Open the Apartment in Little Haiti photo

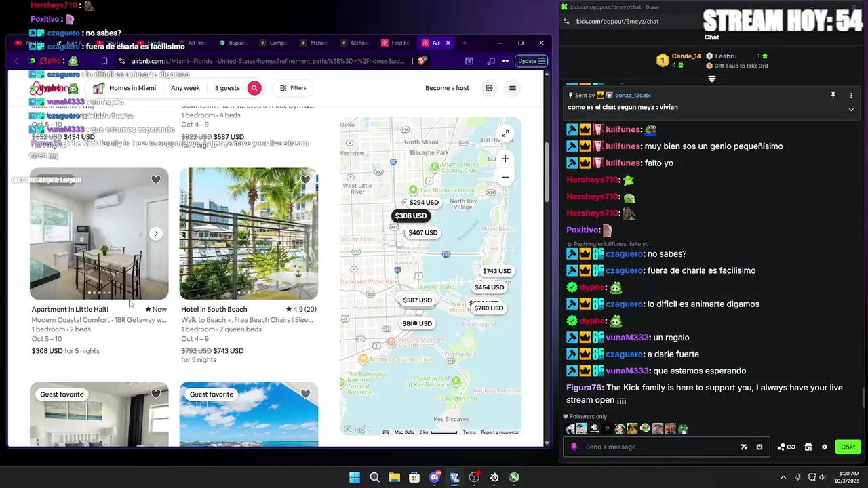tap(99, 234)
